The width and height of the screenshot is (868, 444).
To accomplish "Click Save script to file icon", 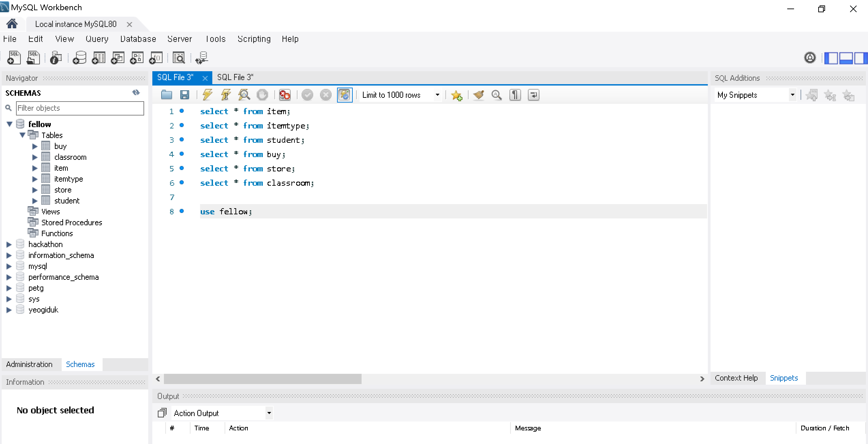I will coord(185,95).
